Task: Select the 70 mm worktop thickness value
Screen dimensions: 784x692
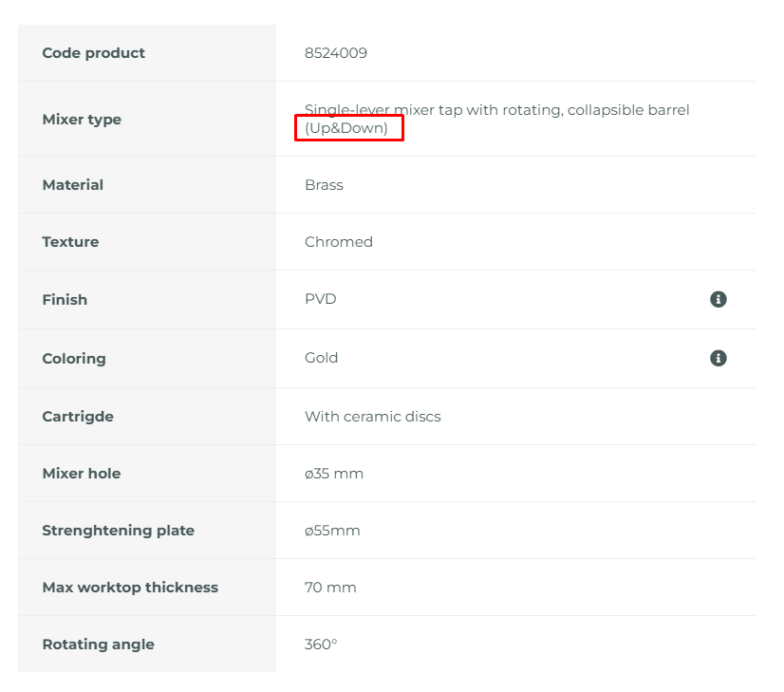Action: click(x=330, y=588)
